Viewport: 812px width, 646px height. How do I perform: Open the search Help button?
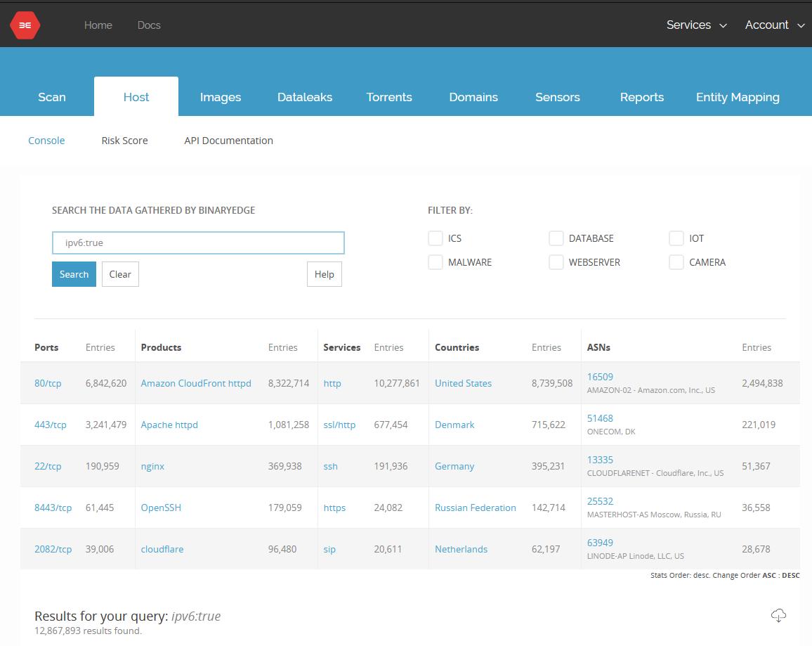[325, 274]
